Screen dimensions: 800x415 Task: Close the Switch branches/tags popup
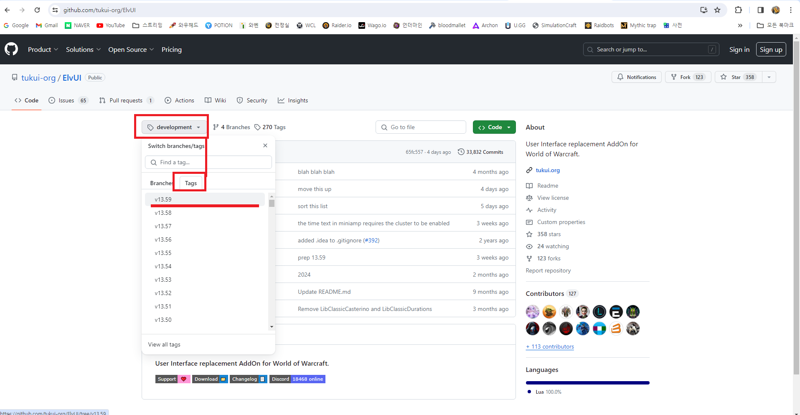(265, 146)
